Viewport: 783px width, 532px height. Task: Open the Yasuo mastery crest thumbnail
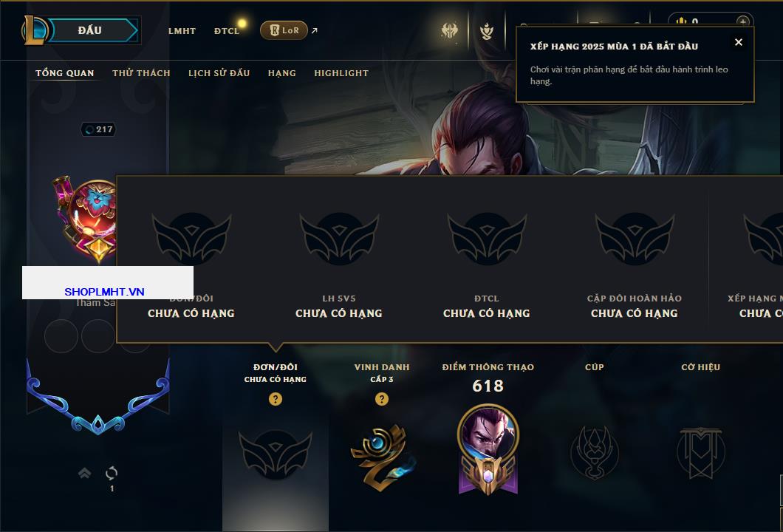point(488,449)
